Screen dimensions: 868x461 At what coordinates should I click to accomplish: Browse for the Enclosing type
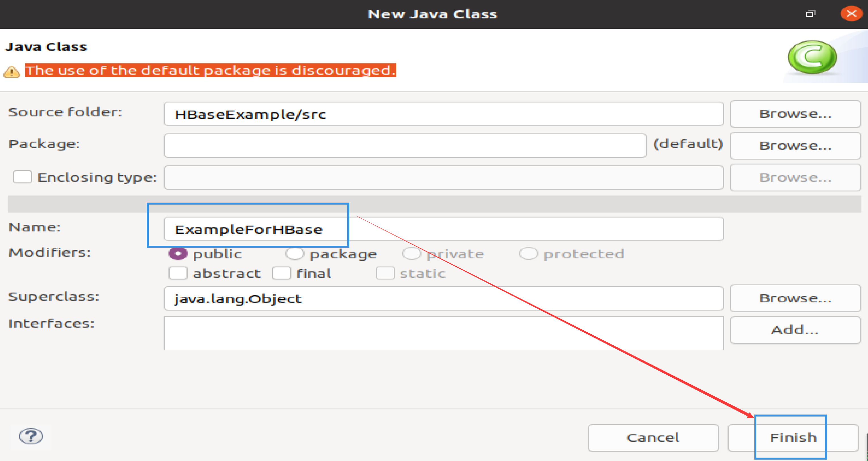point(795,178)
